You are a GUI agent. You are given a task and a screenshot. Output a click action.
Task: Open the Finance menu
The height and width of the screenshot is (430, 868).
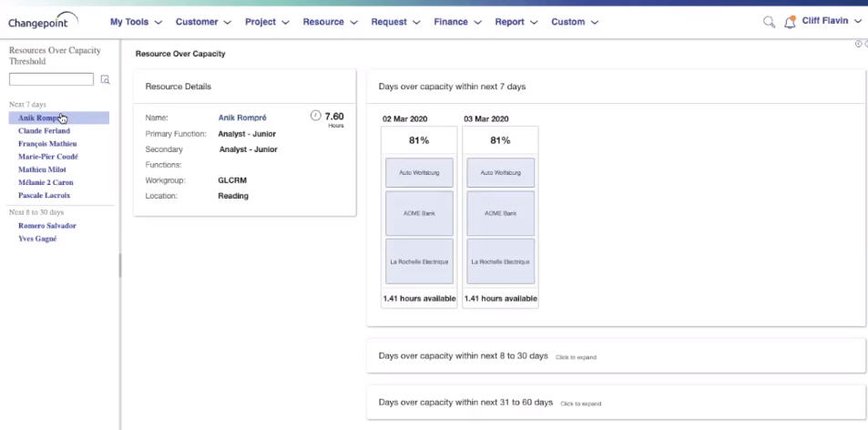[x=458, y=22]
